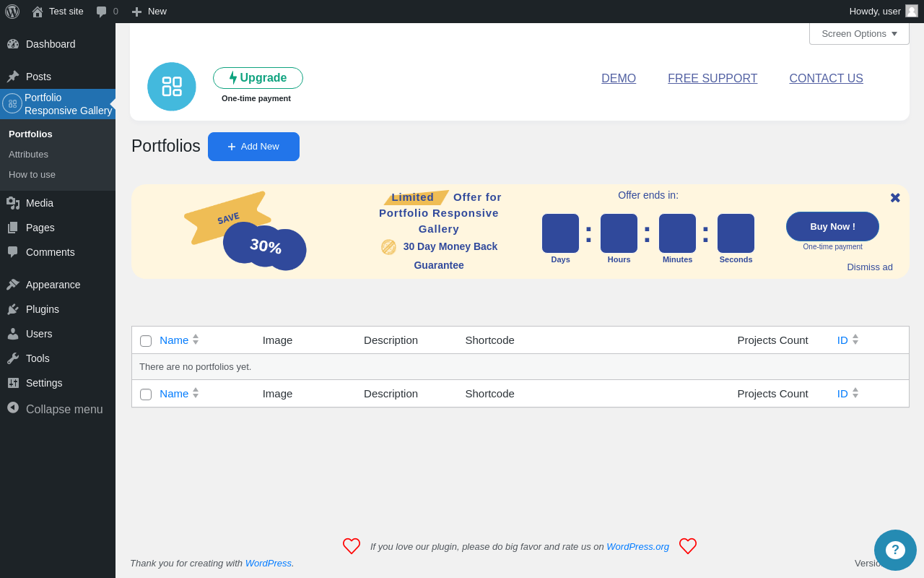Click the header Image column label
The width and height of the screenshot is (924, 578).
[277, 340]
